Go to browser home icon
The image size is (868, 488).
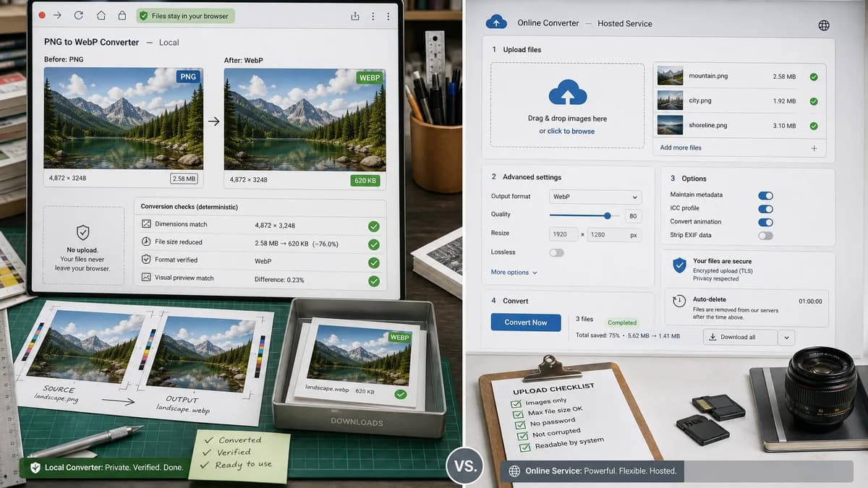tap(101, 15)
